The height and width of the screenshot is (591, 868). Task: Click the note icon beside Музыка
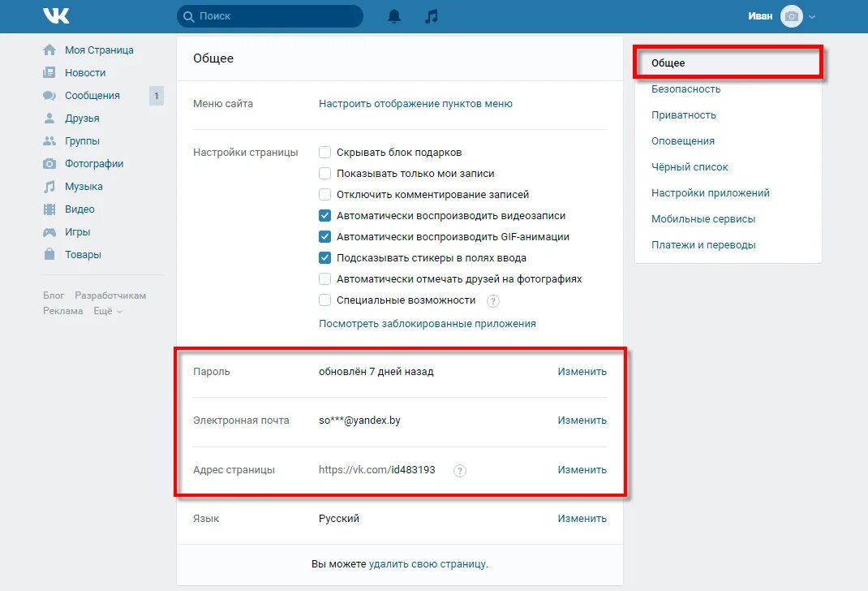pos(49,186)
